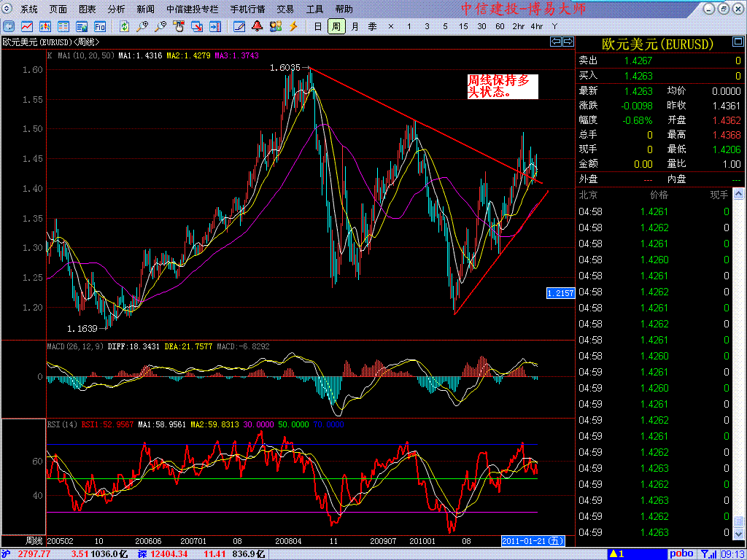Click the pobo logo in status bar
This screenshot has height=560, width=747.
(x=683, y=554)
